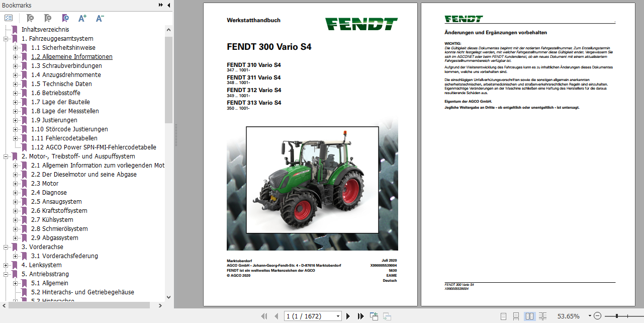Click the zoom slider handle
Screen dimensions: 644x323
click(x=618, y=316)
